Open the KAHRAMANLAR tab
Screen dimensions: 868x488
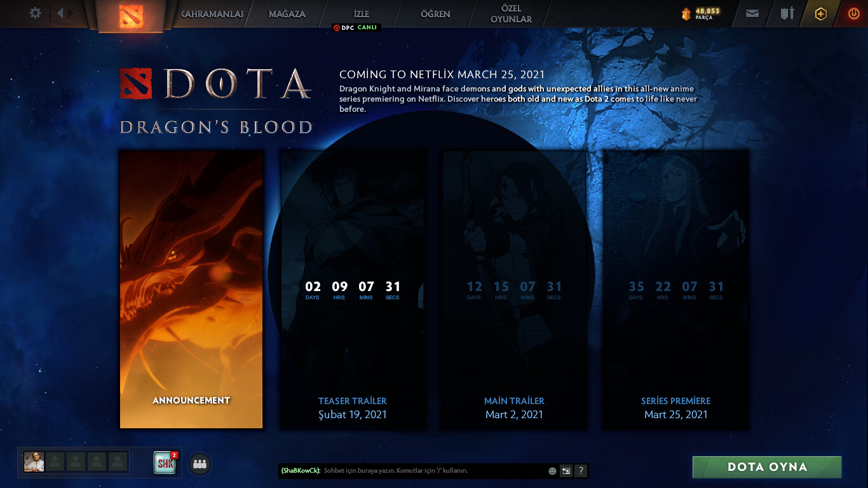pyautogui.click(x=212, y=14)
